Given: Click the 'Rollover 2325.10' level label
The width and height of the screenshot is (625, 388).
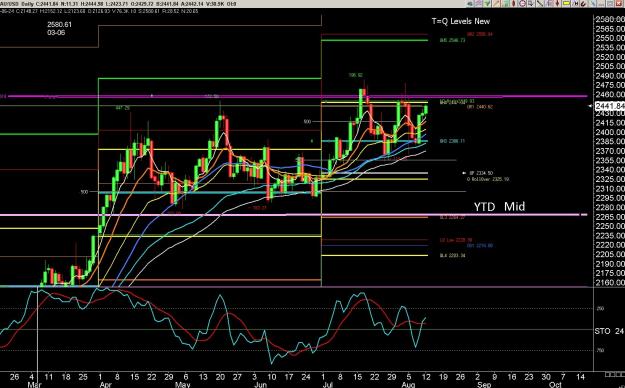Looking at the screenshot, I should (488, 179).
